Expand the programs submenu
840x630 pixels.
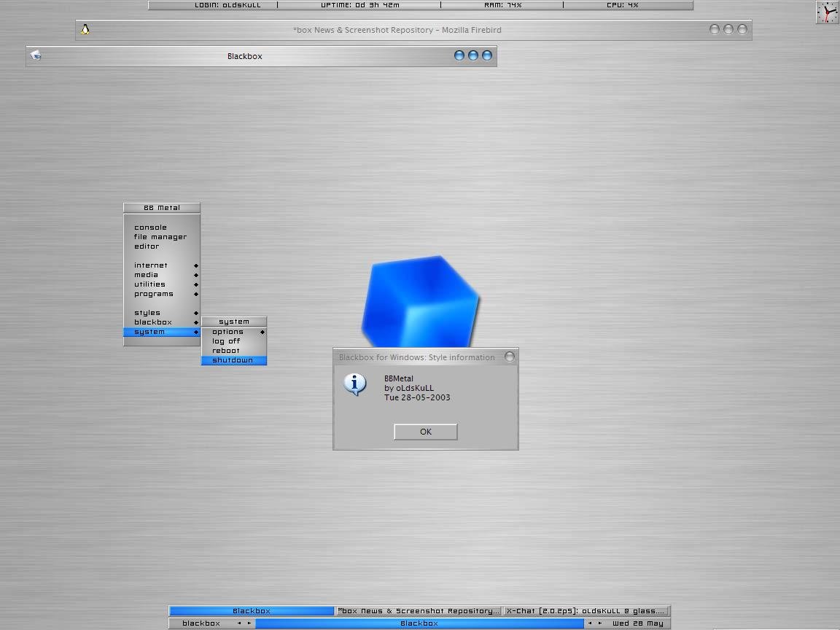[162, 294]
